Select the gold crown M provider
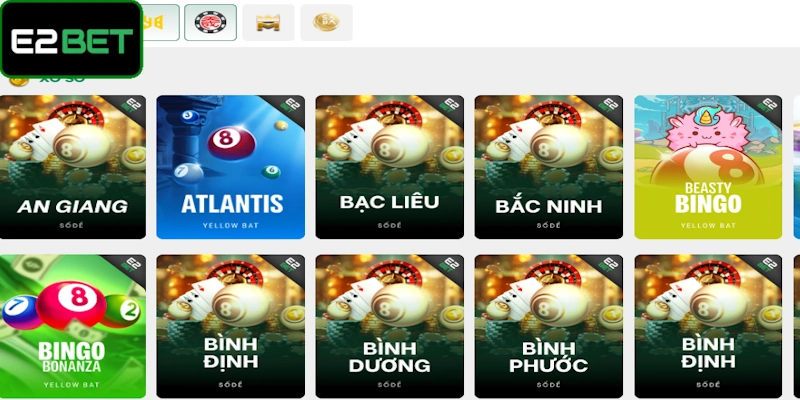This screenshot has width=800, height=400. 268,22
